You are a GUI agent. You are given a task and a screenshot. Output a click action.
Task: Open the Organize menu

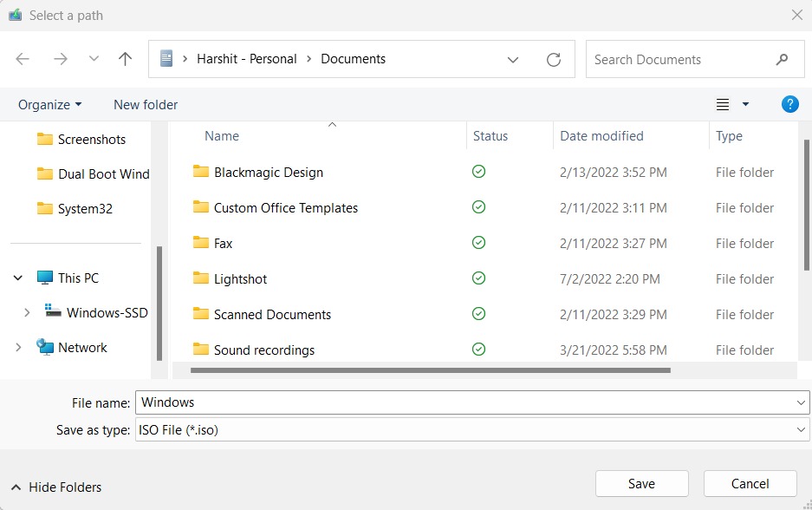pyautogui.click(x=49, y=105)
